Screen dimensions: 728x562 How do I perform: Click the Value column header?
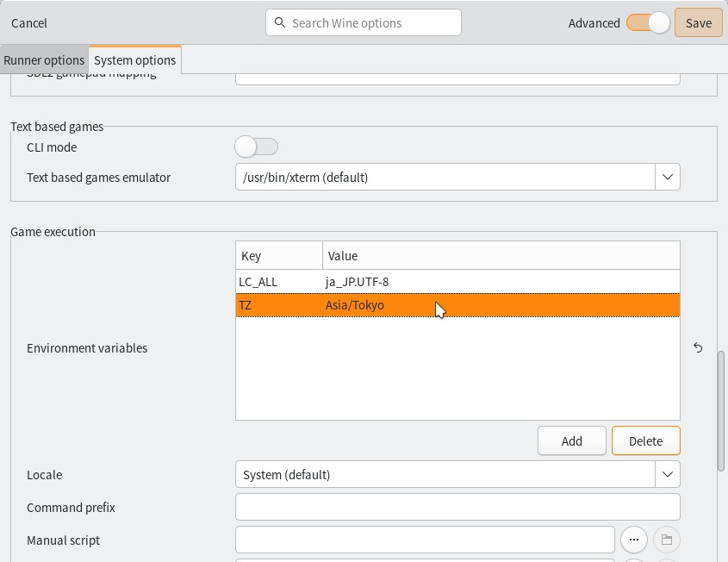(x=500, y=256)
